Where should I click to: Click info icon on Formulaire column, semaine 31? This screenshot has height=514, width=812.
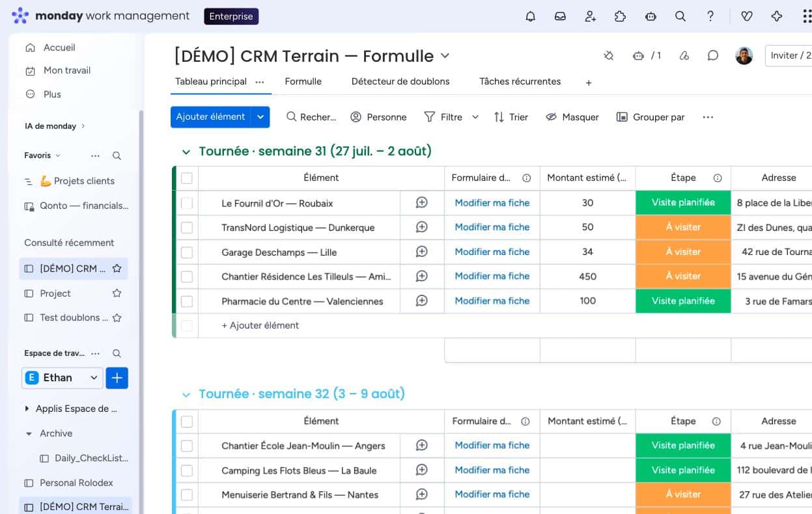coord(527,178)
